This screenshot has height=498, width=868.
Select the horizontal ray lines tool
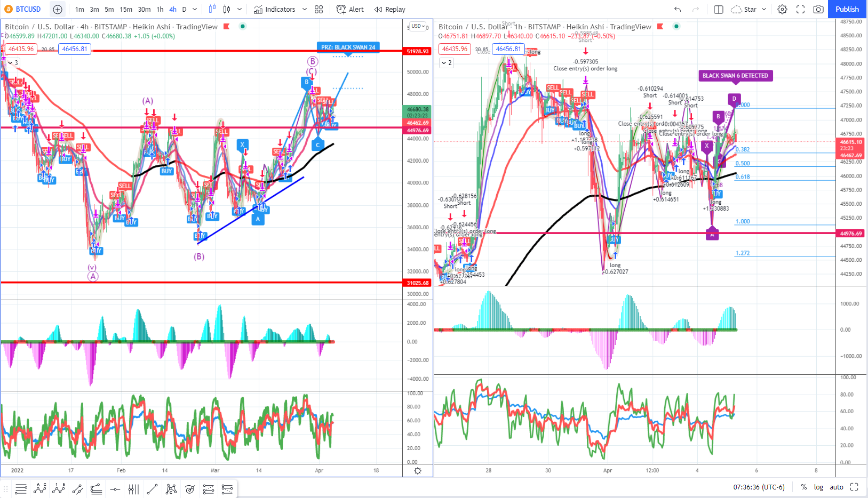click(x=21, y=488)
